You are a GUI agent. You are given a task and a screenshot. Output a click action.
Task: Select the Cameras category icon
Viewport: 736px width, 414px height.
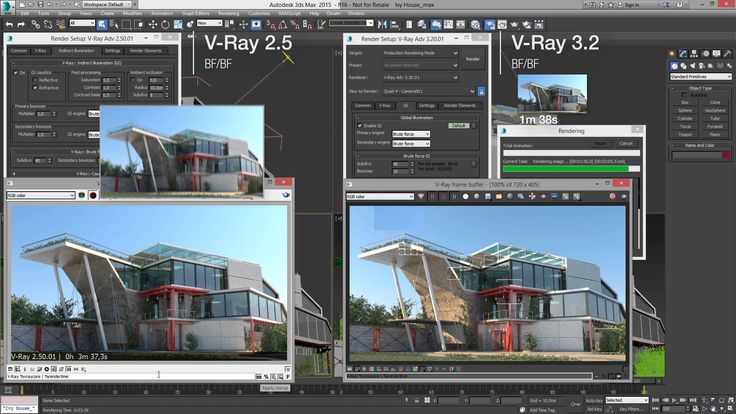[x=701, y=66]
